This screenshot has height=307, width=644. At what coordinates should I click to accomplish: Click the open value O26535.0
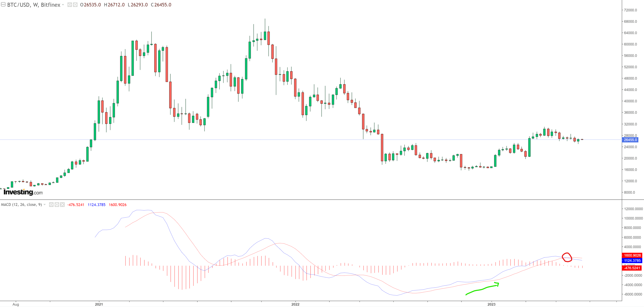pyautogui.click(x=91, y=5)
